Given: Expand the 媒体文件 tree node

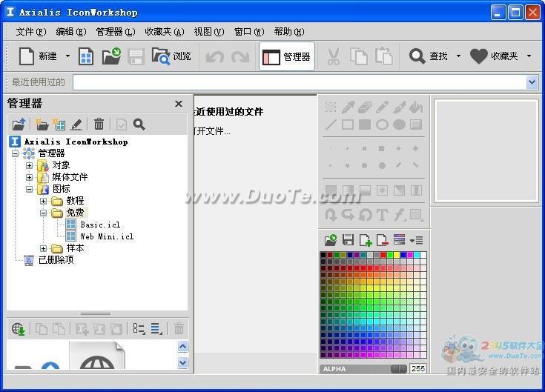Looking at the screenshot, I should 29,177.
